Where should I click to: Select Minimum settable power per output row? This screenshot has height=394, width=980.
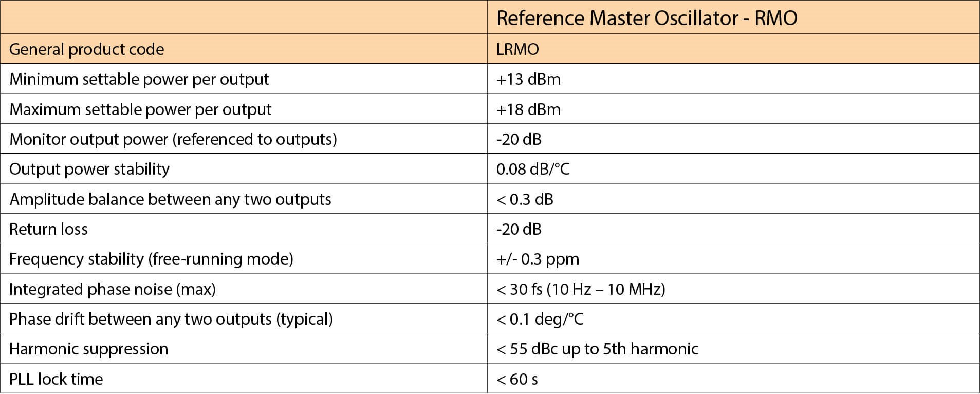[x=490, y=79]
